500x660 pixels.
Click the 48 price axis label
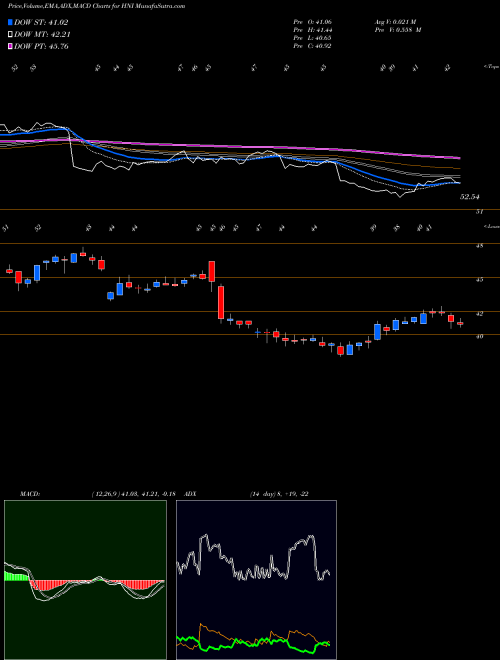pyautogui.click(x=479, y=246)
